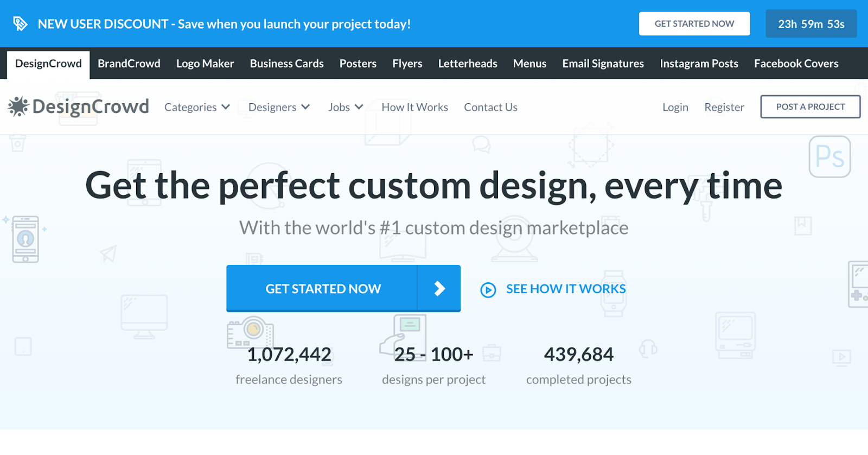
Task: Open Facebook Covers tab
Action: tap(796, 64)
